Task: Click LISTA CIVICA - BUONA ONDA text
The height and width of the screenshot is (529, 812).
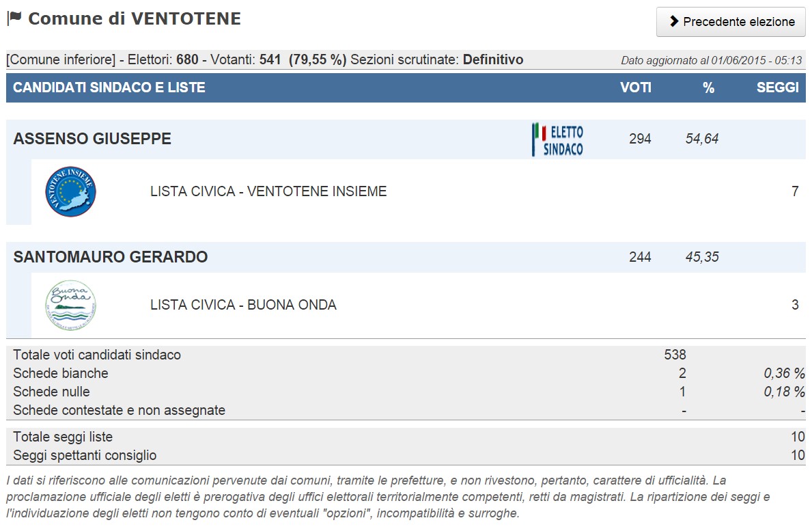Action: click(243, 305)
